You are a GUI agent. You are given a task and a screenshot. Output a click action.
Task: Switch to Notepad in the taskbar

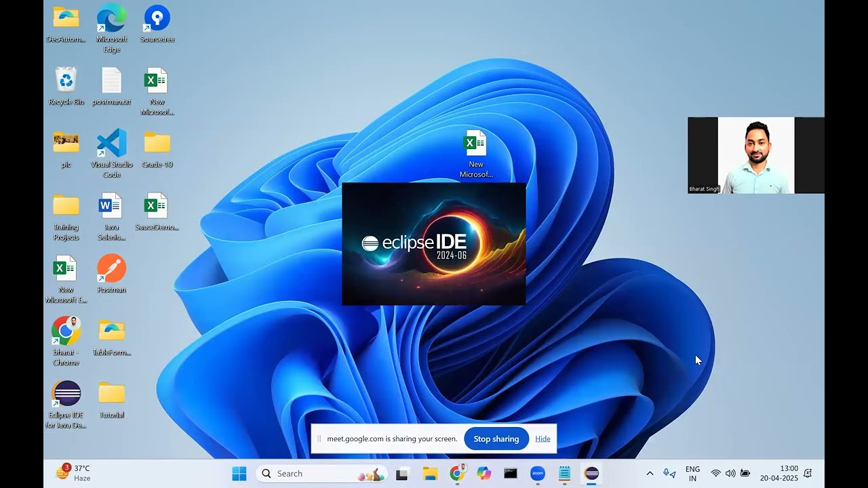[564, 474]
